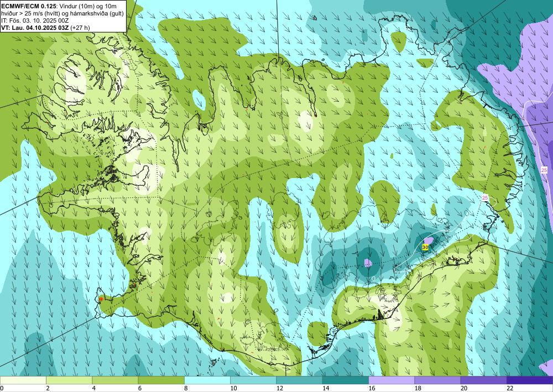Screen dimensions: 553x392
Task: Click the scale value 22
Action: click(x=510, y=389)
